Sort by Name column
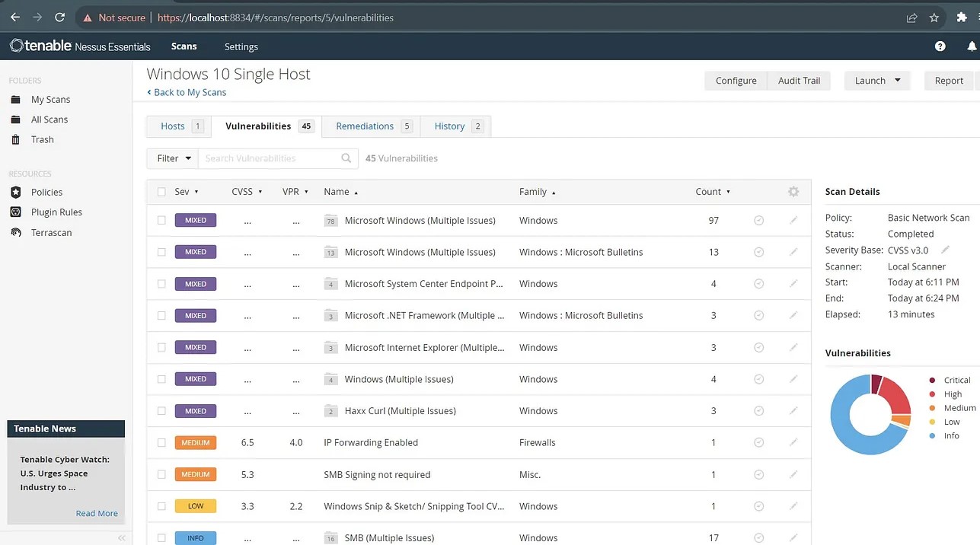The width and height of the screenshot is (980, 545). pos(340,192)
